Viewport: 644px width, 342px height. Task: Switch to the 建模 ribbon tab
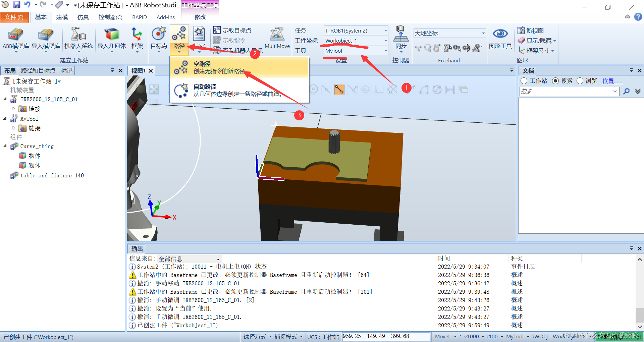[x=62, y=17]
